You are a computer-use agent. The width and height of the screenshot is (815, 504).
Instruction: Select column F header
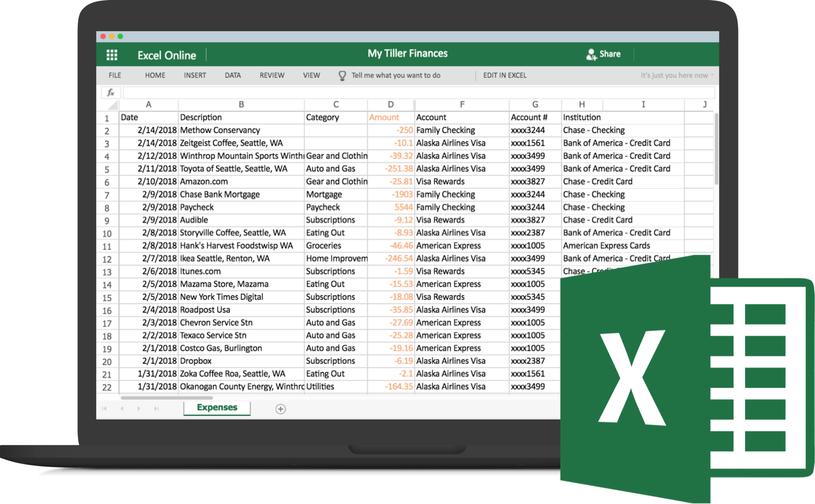tap(462, 105)
